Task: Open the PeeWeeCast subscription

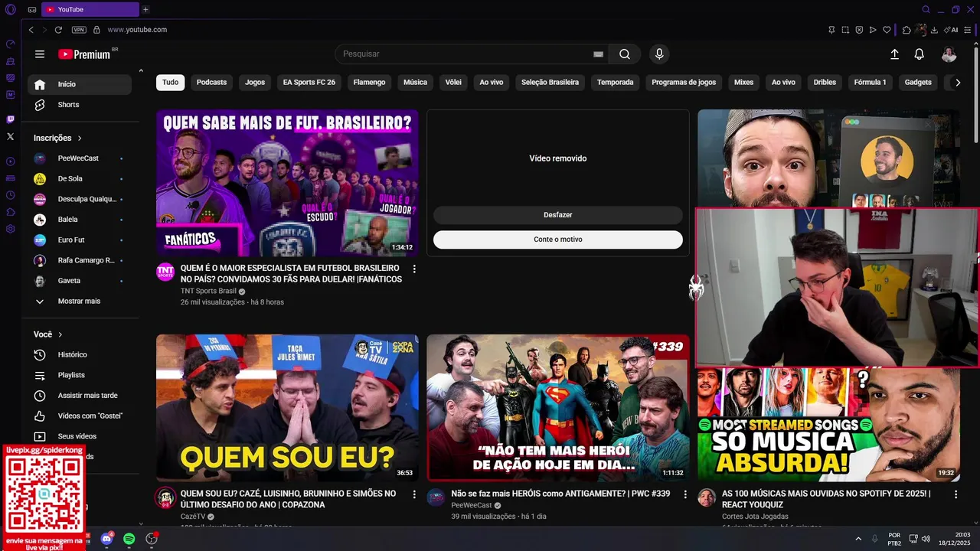Action: [x=80, y=158]
